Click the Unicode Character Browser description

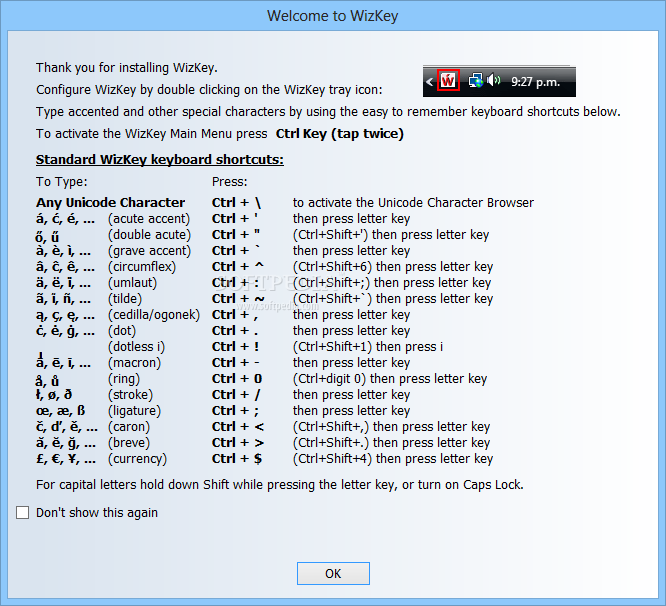[x=413, y=203]
